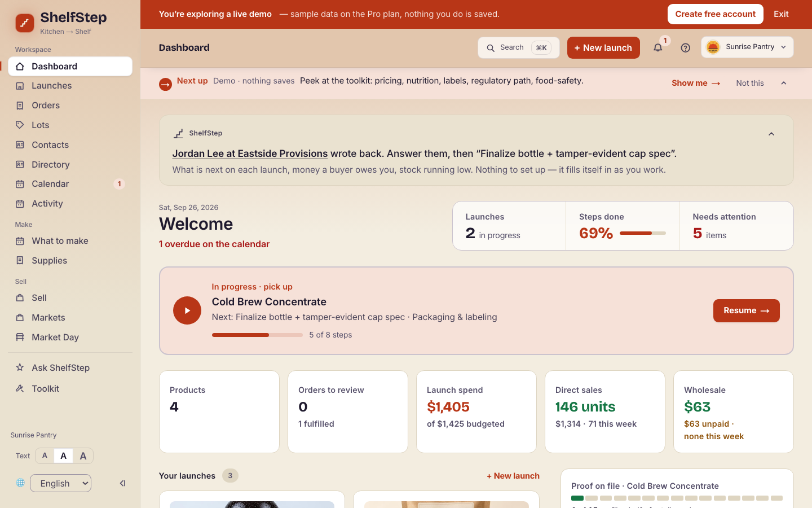Viewport: 812px width, 508px height.
Task: Open Jordan Lee at Eastside Provisions link
Action: [x=250, y=154]
